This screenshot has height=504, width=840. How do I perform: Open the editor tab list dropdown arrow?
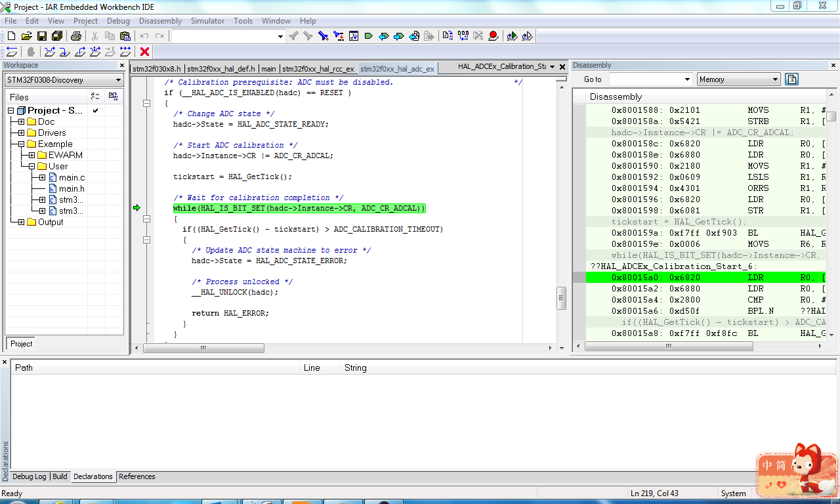552,67
